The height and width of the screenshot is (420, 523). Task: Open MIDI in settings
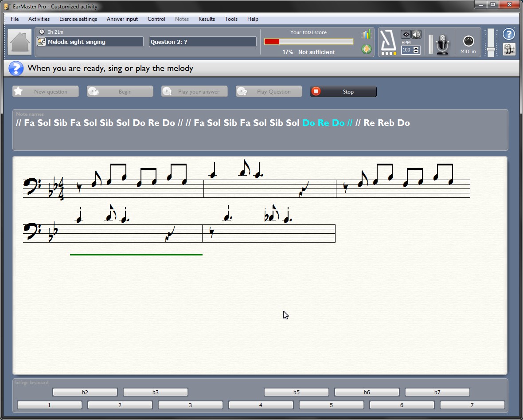pyautogui.click(x=468, y=43)
